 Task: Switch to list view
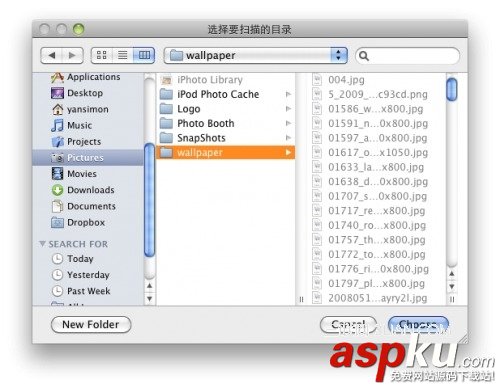pos(123,55)
